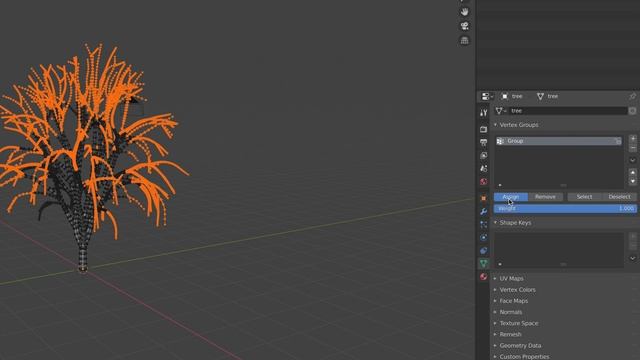Click the tree object icon in breadcrumb
The image size is (640, 360).
tap(505, 96)
